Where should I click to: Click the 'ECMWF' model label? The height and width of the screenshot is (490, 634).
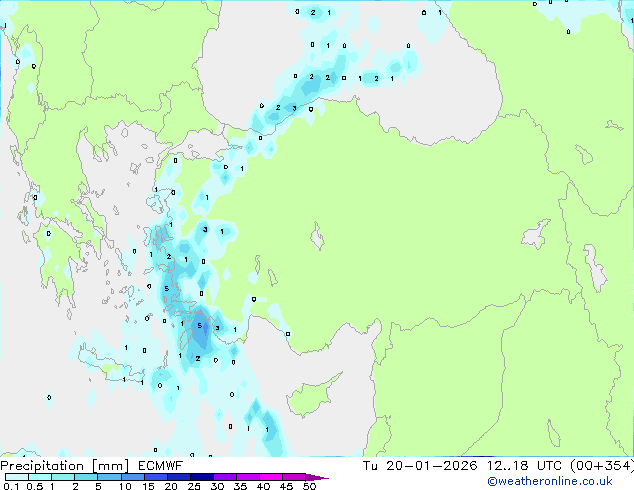point(161,466)
